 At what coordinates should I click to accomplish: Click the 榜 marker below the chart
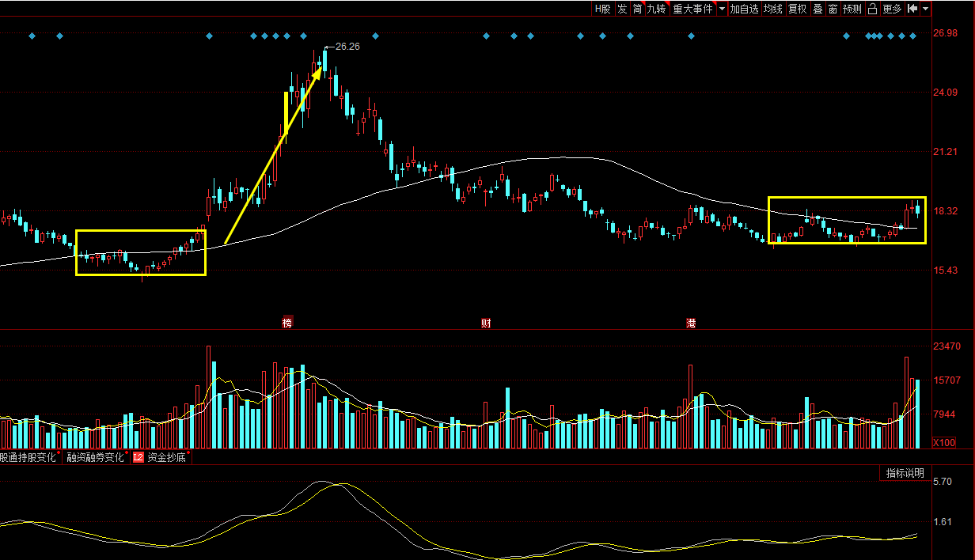pos(287,323)
